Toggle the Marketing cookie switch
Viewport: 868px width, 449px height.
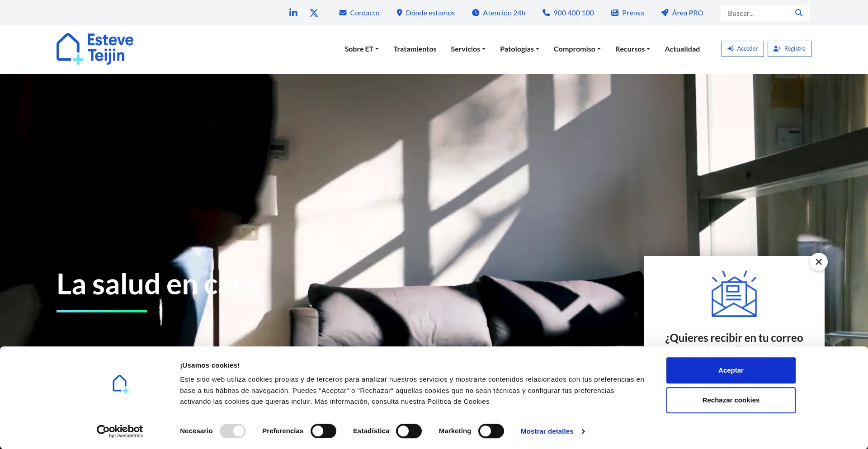point(491,431)
